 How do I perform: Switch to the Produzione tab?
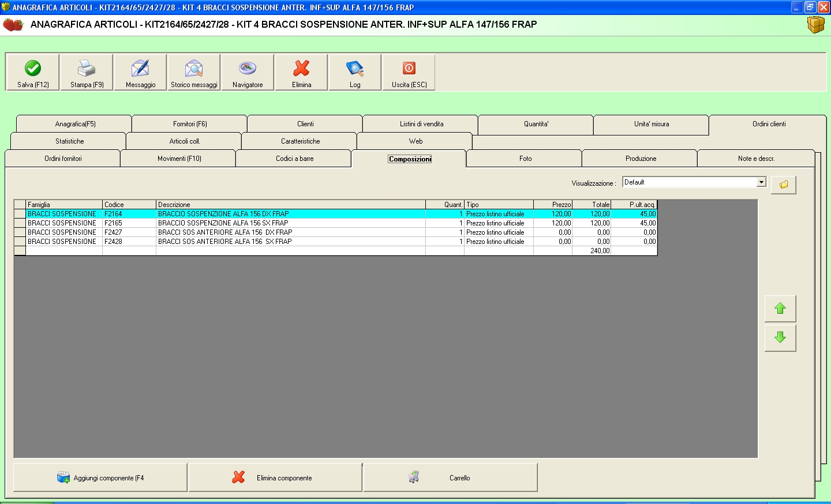point(641,159)
